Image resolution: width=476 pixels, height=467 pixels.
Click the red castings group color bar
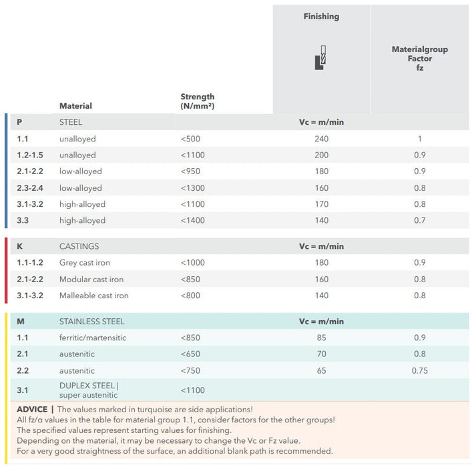(x=6, y=270)
